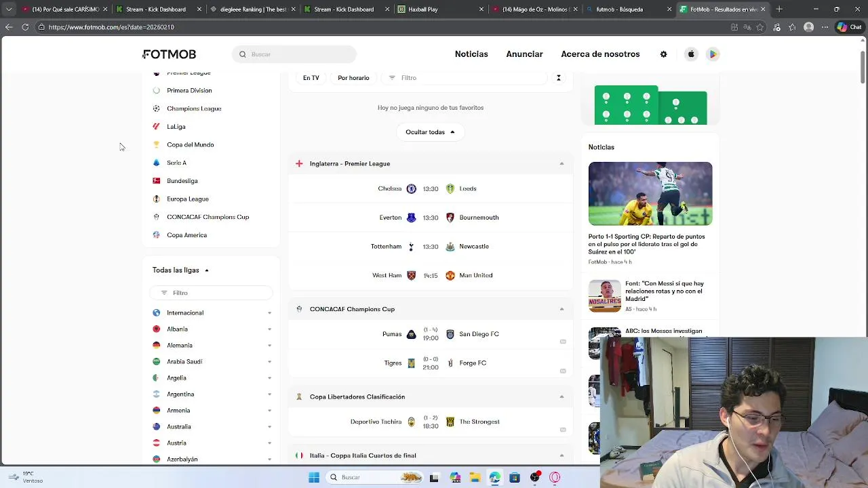Open the Noticias menu item

point(471,54)
